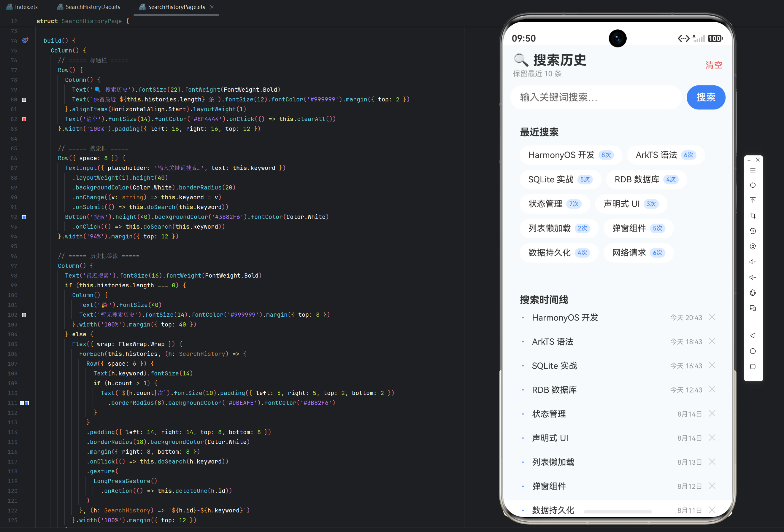Screen dimensions: 784x532
Task: Click '状态管理' text in the search timeline
Action: (549, 414)
